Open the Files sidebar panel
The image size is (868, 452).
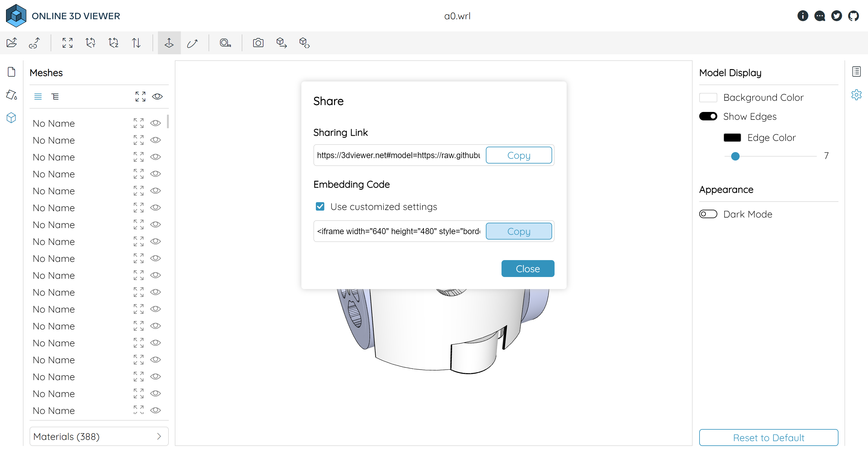(x=11, y=72)
